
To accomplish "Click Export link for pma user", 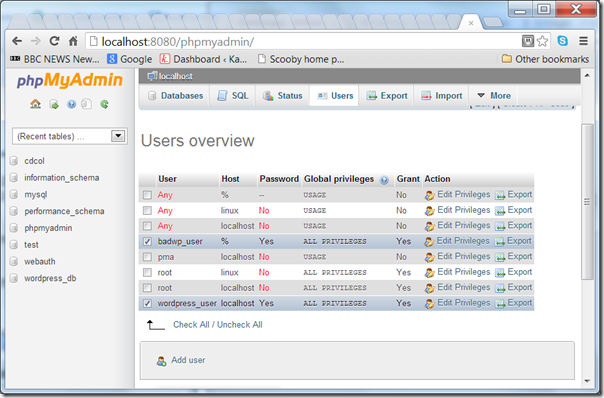I will (x=520, y=257).
